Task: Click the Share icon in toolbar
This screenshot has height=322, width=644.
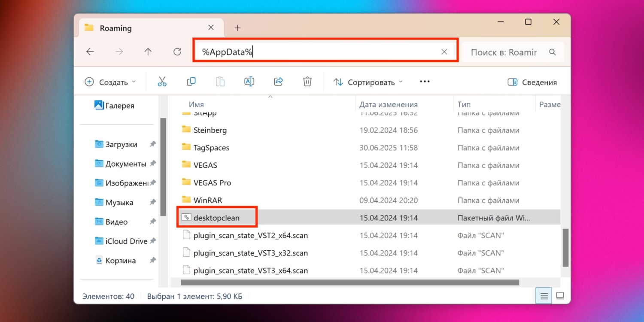Action: point(278,82)
